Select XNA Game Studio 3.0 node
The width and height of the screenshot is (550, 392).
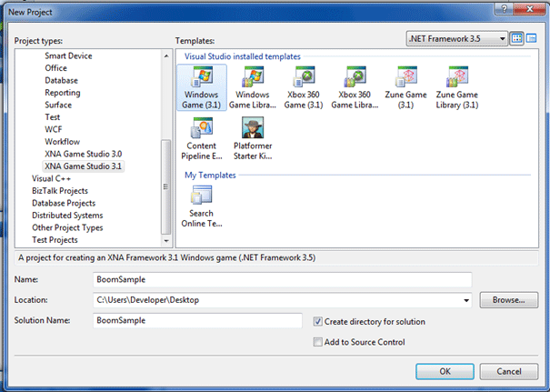(x=83, y=154)
